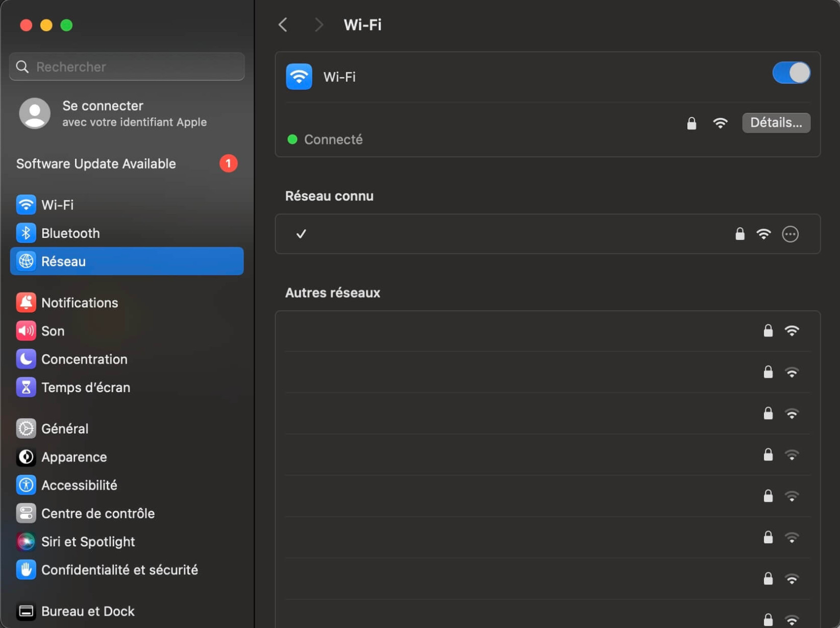Click the Son speaker icon
The width and height of the screenshot is (840, 628).
(x=26, y=331)
